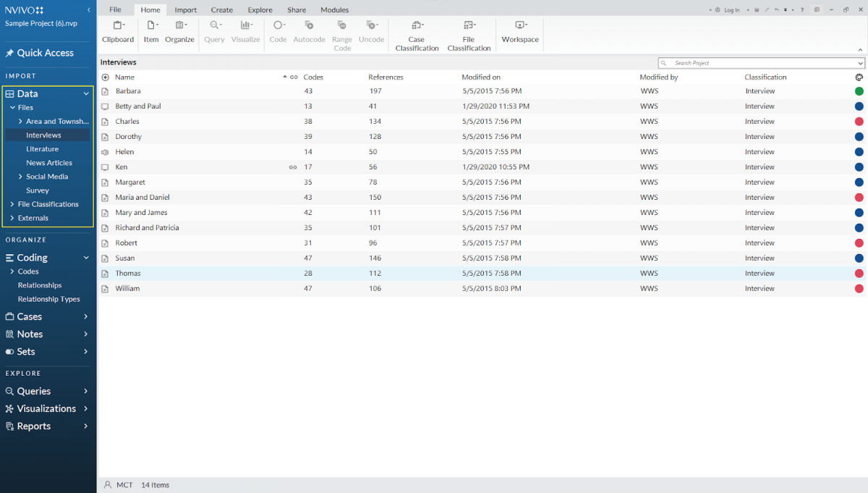Viewport: 868px width, 493px height.
Task: Open the Modules menu
Action: pos(334,9)
